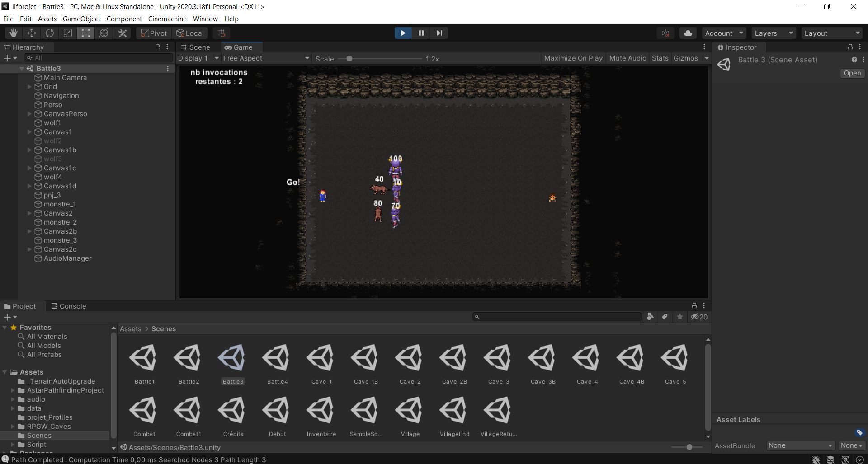
Task: Open Collab services icon
Action: pyautogui.click(x=666, y=33)
